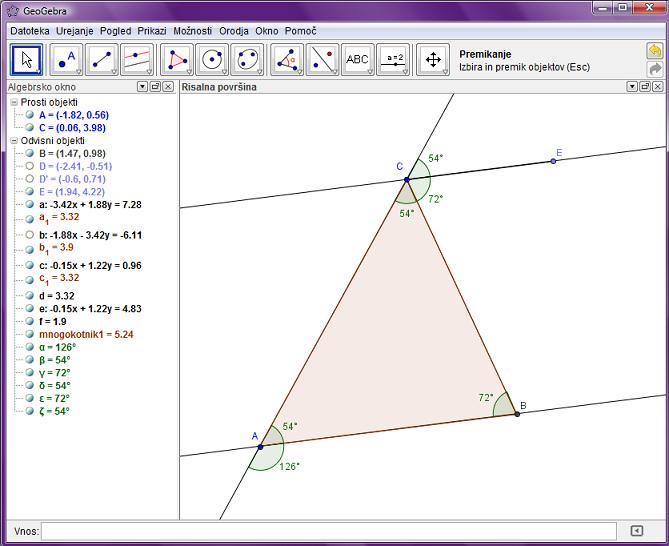Screen dimensions: 669x546
Task: Open the Možnosti menu
Action: click(192, 31)
